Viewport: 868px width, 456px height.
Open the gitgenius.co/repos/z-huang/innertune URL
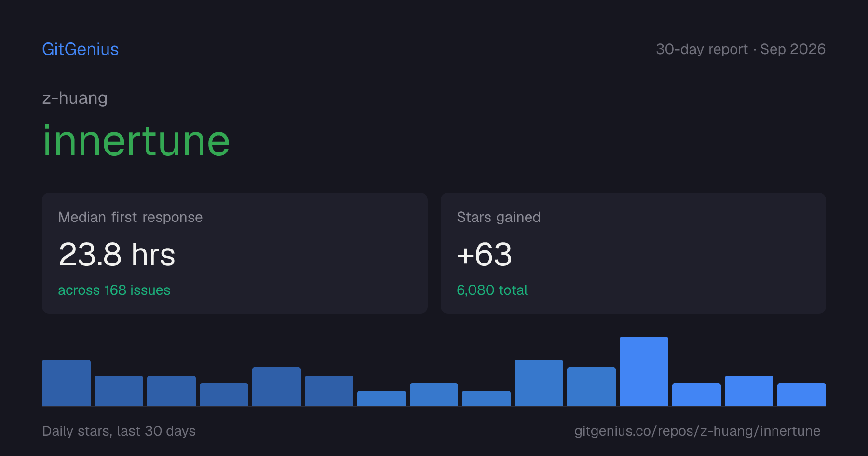[697, 431]
